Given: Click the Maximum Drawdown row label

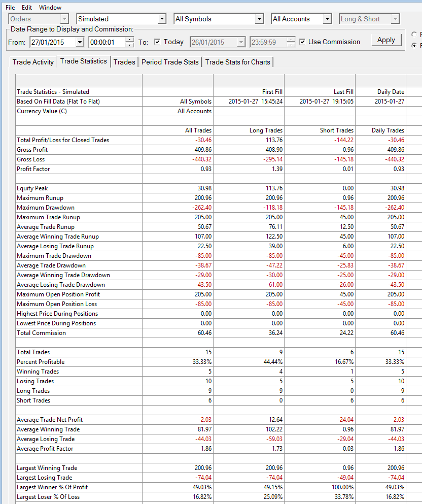Looking at the screenshot, I should point(46,207).
